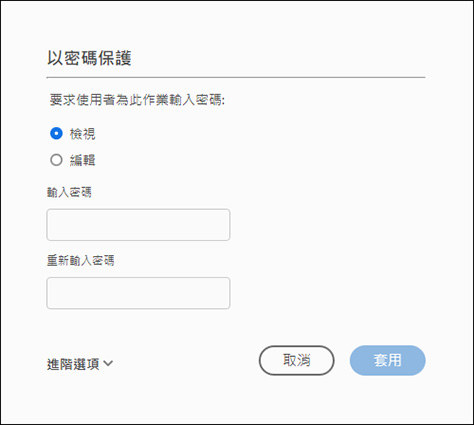Click the 檢視 option label text

pyautogui.click(x=83, y=134)
